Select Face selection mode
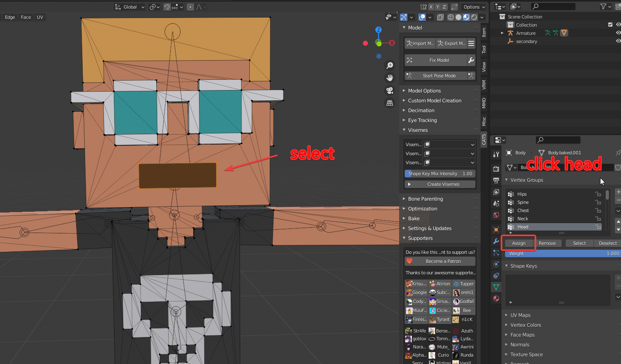 26,17
